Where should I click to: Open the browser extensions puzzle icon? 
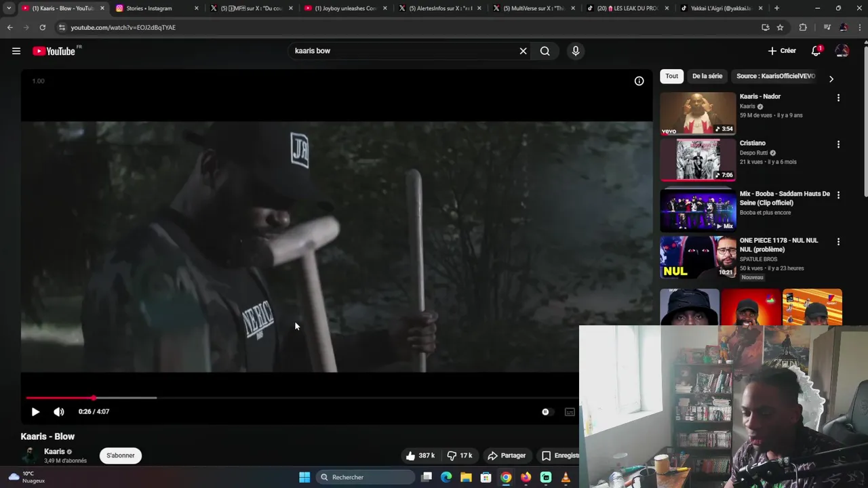coord(803,27)
